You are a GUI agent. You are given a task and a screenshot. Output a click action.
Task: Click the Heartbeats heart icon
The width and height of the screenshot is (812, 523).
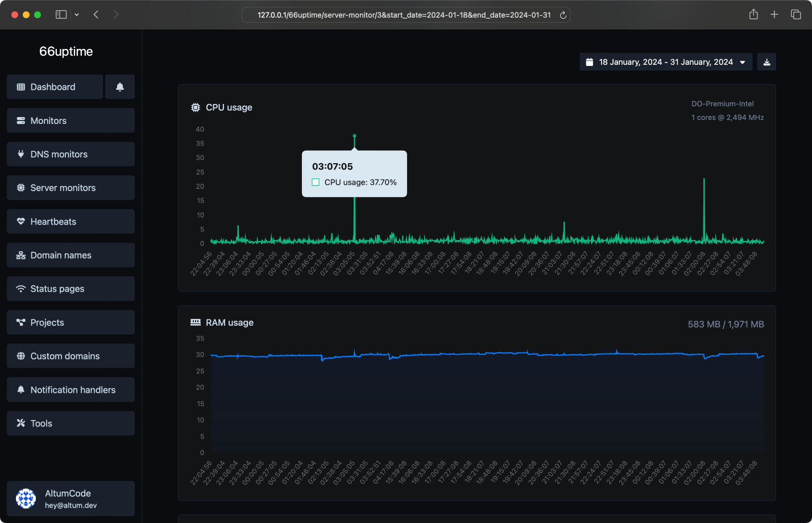pos(21,221)
